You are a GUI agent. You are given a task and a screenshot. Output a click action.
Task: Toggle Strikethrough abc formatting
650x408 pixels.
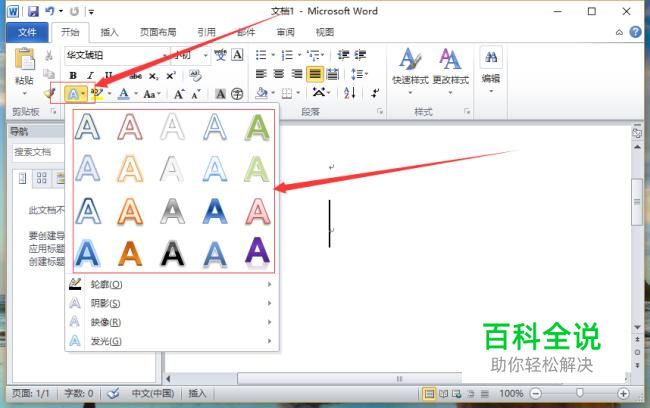click(x=136, y=76)
